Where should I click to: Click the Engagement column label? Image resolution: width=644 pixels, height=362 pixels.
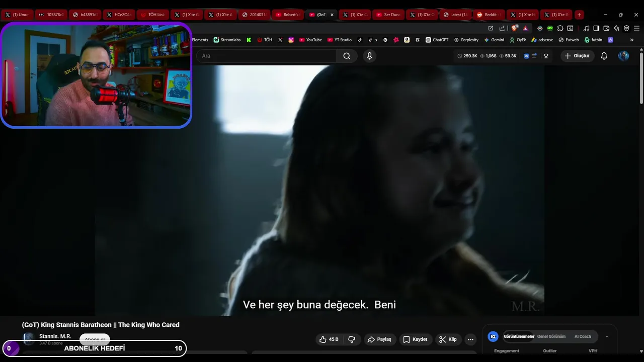506,351
